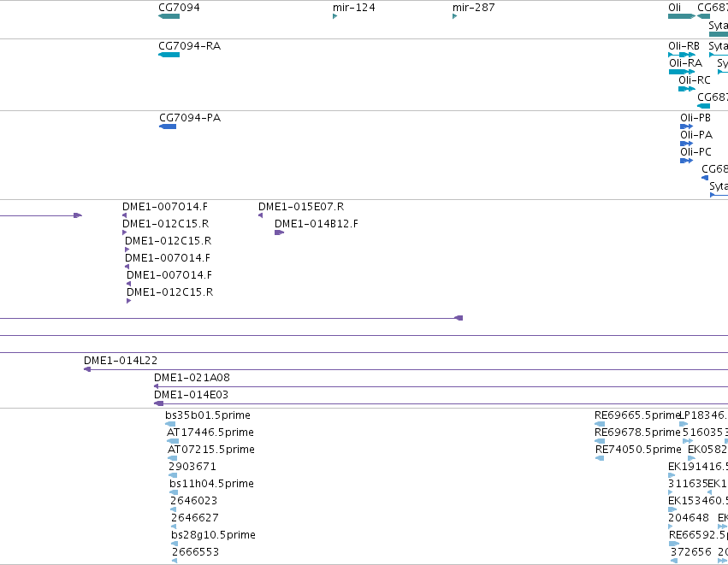The height and width of the screenshot is (565, 728).
Task: Select the 2666553 EST label
Action: pos(195,552)
